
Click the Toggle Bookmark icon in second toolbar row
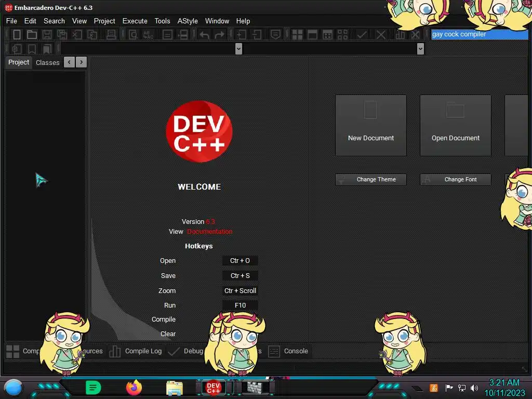[x=32, y=49]
